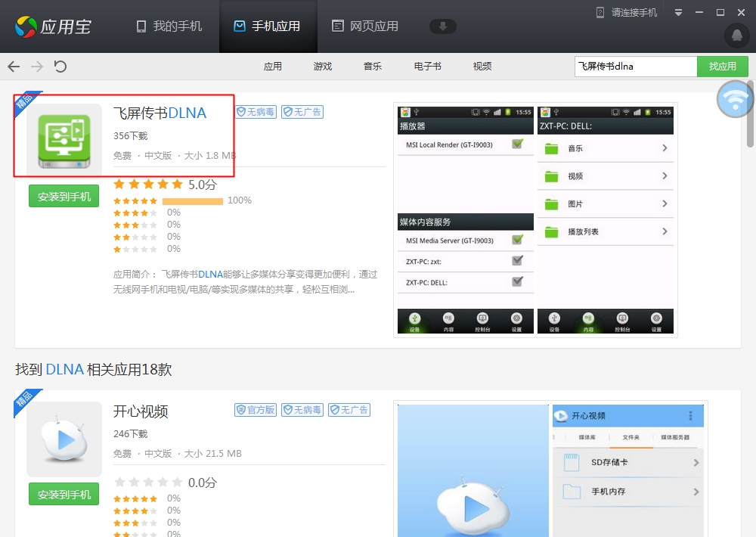Toggle MSI Local Render checkbox in screenshot

tap(517, 144)
